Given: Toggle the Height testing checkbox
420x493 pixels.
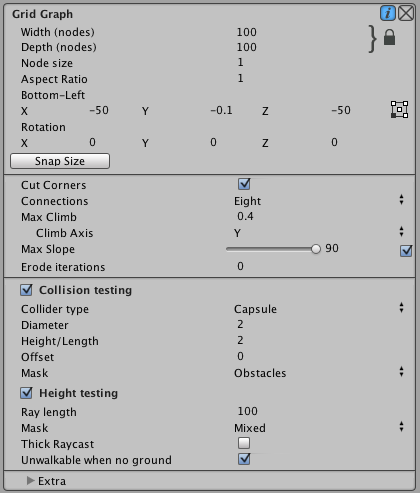Looking at the screenshot, I should pos(26,393).
